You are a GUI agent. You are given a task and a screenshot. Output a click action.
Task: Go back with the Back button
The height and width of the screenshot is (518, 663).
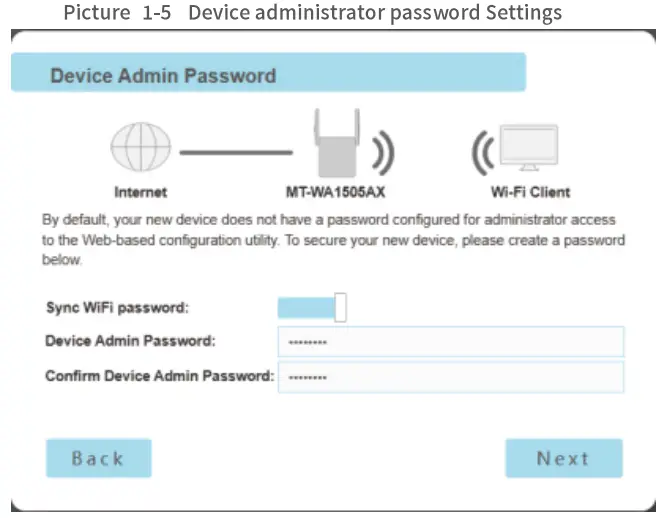pos(98,458)
